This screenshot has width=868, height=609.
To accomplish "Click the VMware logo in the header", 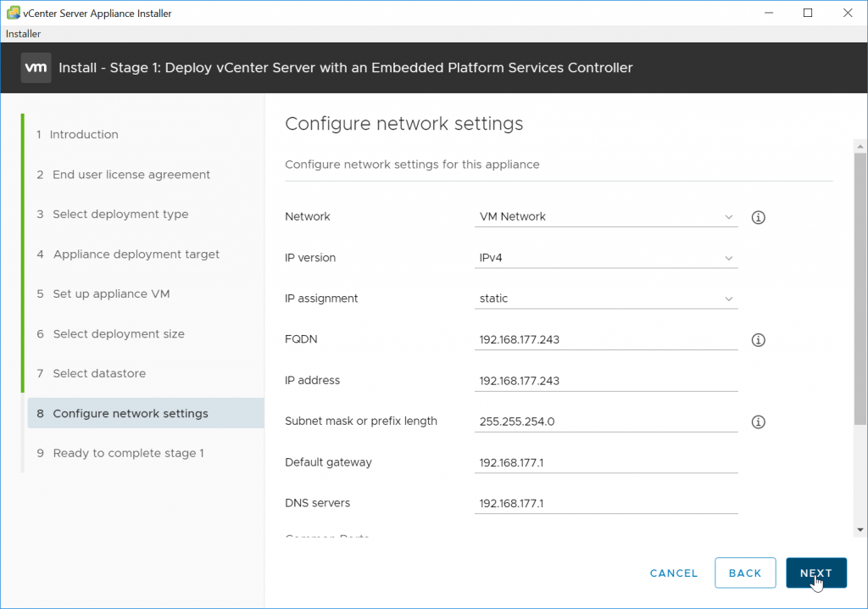I will click(36, 68).
